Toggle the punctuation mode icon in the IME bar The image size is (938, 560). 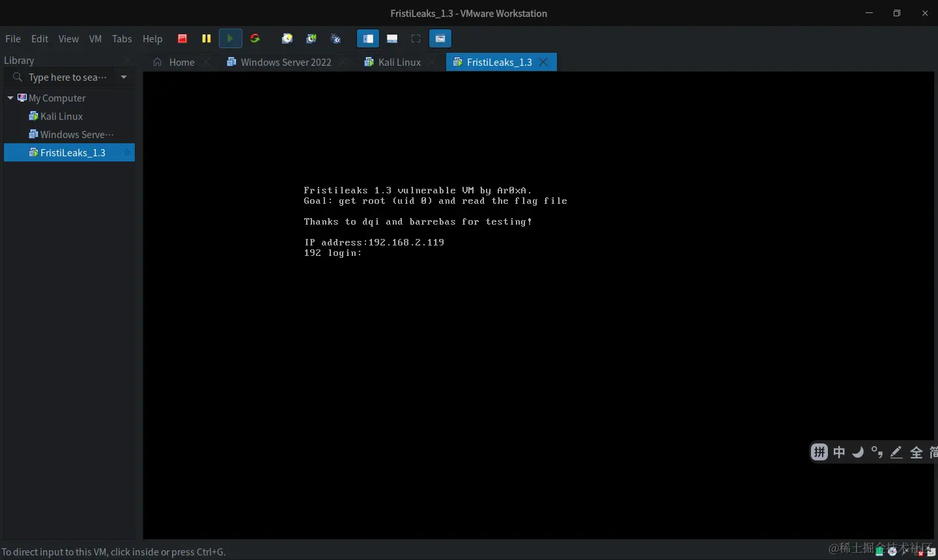[877, 452]
